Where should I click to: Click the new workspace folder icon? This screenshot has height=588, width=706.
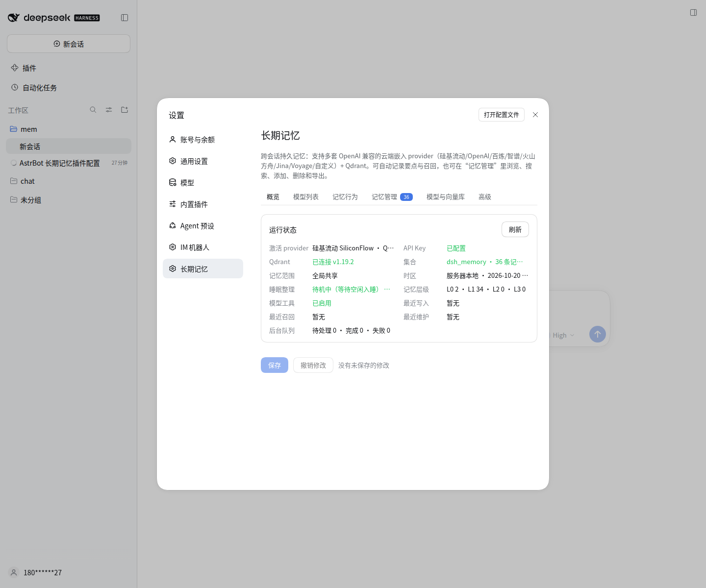(125, 110)
